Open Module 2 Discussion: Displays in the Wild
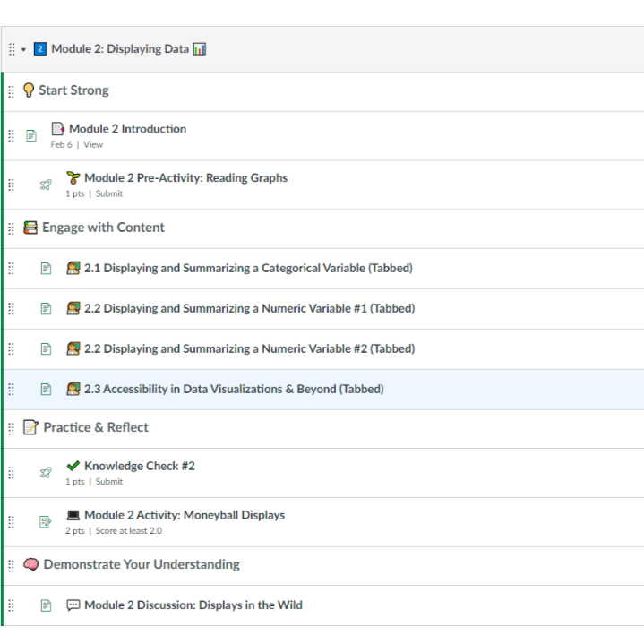Viewport: 644px width, 644px height. pyautogui.click(x=193, y=605)
